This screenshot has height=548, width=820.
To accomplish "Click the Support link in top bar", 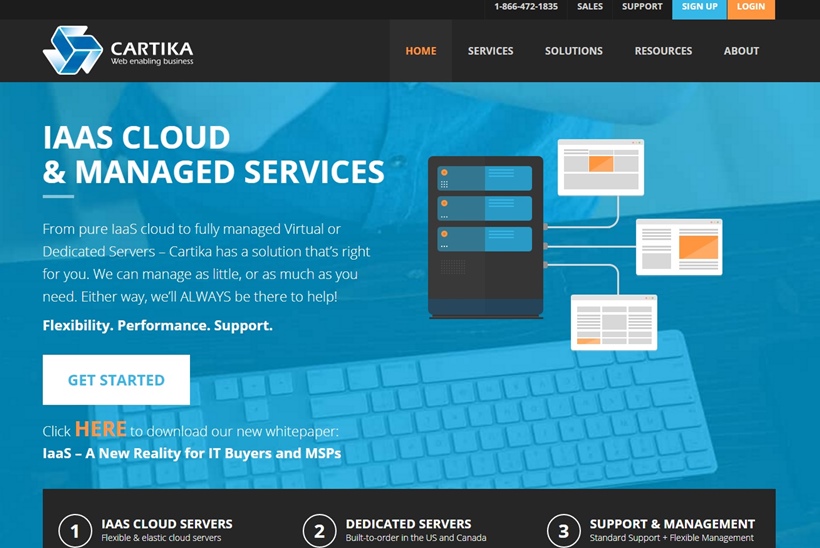I will (642, 7).
